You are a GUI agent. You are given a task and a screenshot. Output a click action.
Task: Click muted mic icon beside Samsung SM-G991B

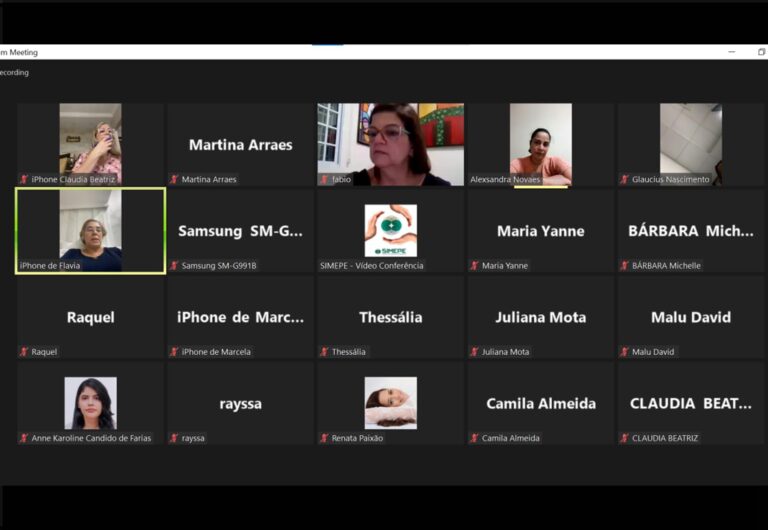click(x=174, y=266)
